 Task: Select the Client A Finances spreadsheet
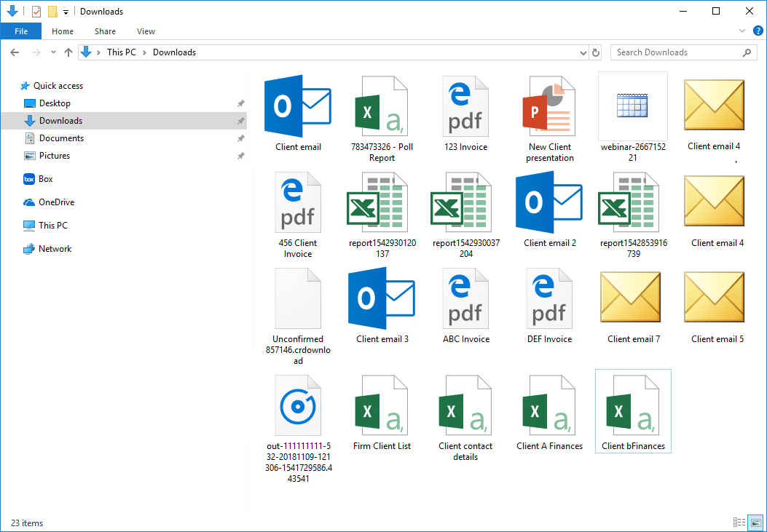549,413
